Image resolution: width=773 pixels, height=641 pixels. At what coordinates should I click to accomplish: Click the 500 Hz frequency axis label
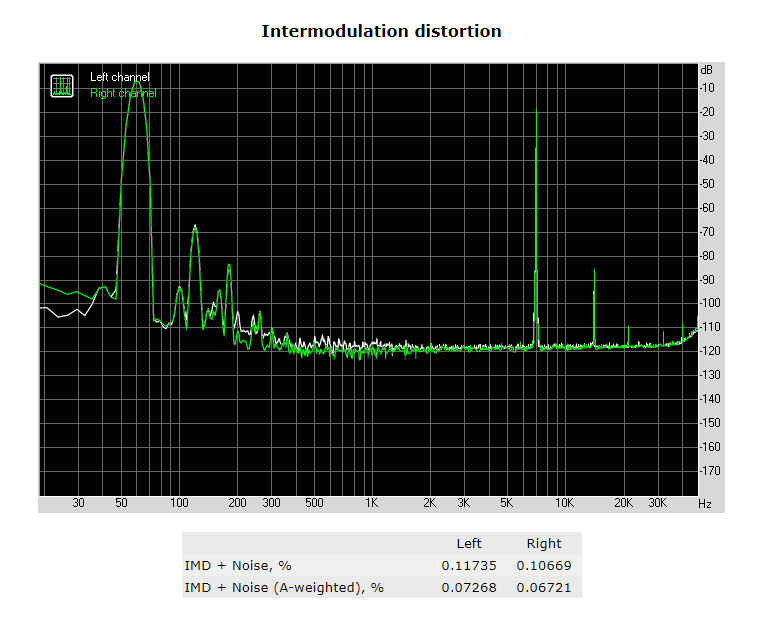(x=315, y=503)
